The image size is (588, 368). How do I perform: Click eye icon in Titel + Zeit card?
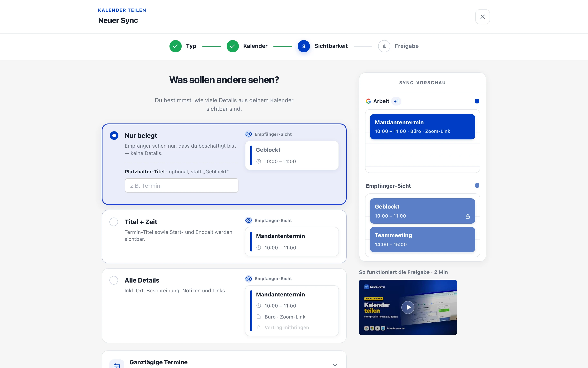coord(248,220)
